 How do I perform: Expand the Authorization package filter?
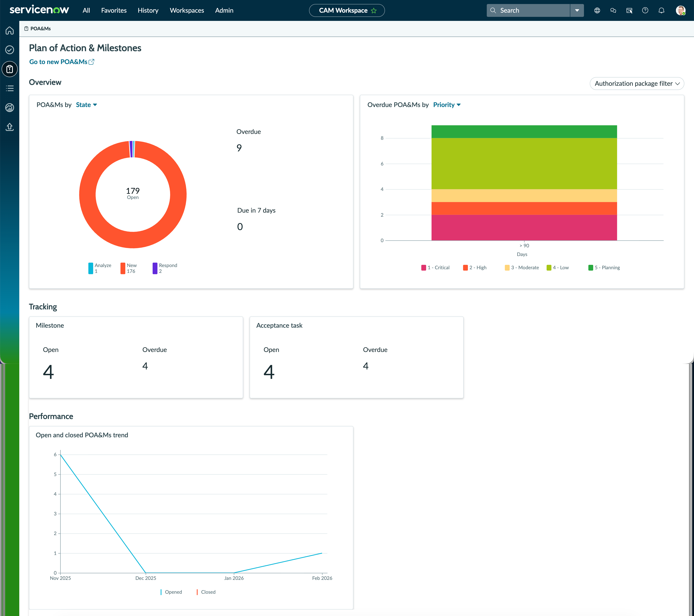[x=637, y=84]
